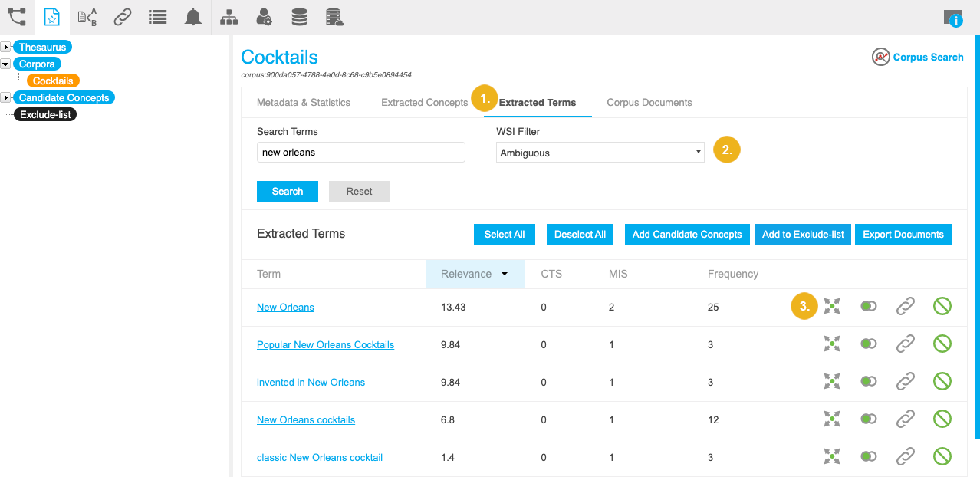This screenshot has height=477, width=980.
Task: Click the hierarchy org-chart toolbar icon
Action: [x=229, y=17]
